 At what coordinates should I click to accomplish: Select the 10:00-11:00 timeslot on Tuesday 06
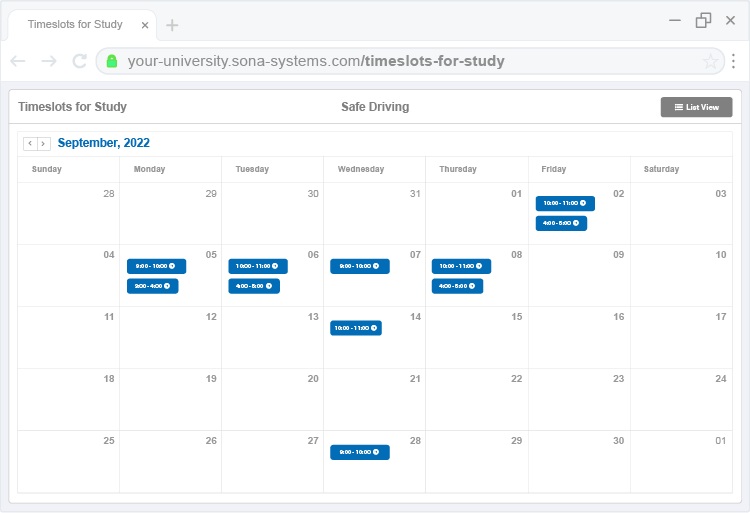[258, 266]
